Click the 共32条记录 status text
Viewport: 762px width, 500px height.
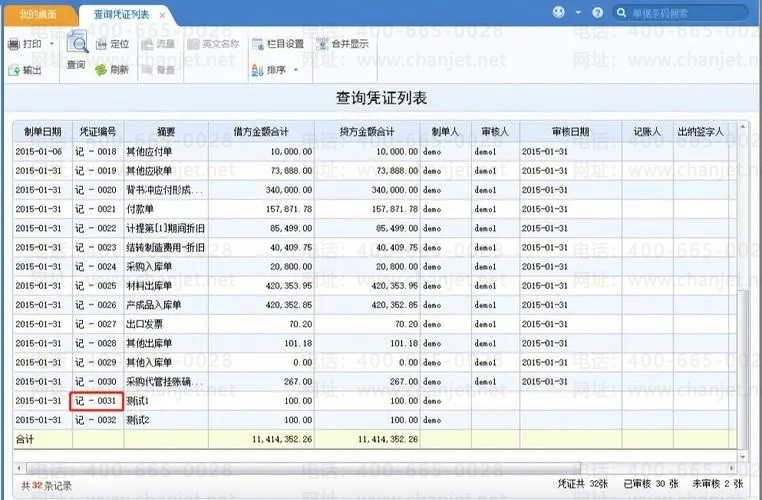pyautogui.click(x=47, y=485)
